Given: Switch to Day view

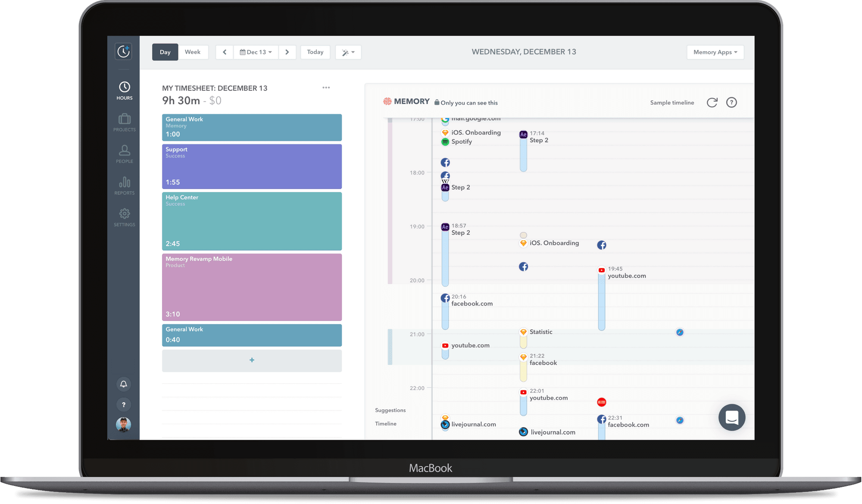Looking at the screenshot, I should pyautogui.click(x=165, y=52).
